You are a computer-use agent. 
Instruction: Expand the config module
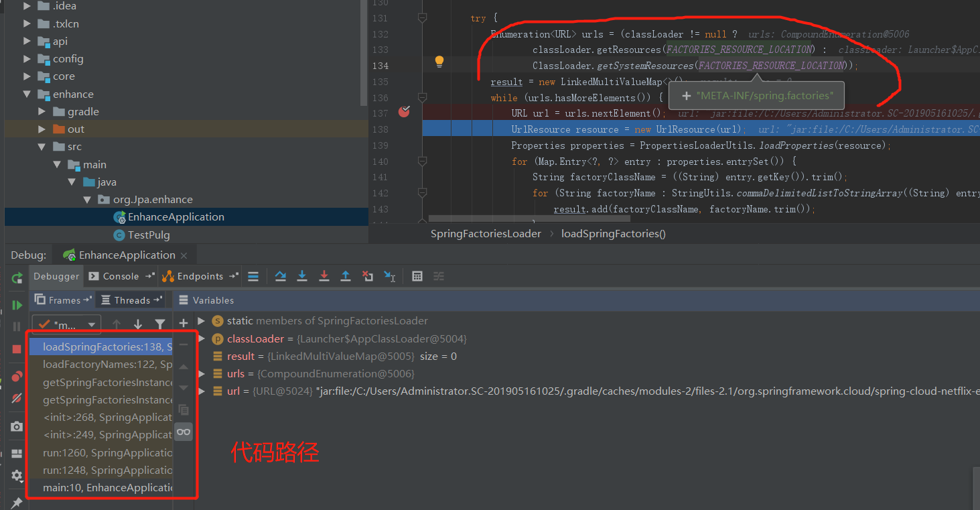click(x=27, y=59)
